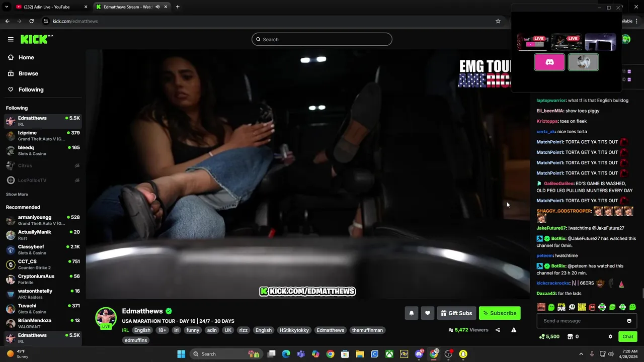Click the rizz tag
Image resolution: width=644 pixels, height=362 pixels.
[x=244, y=330]
